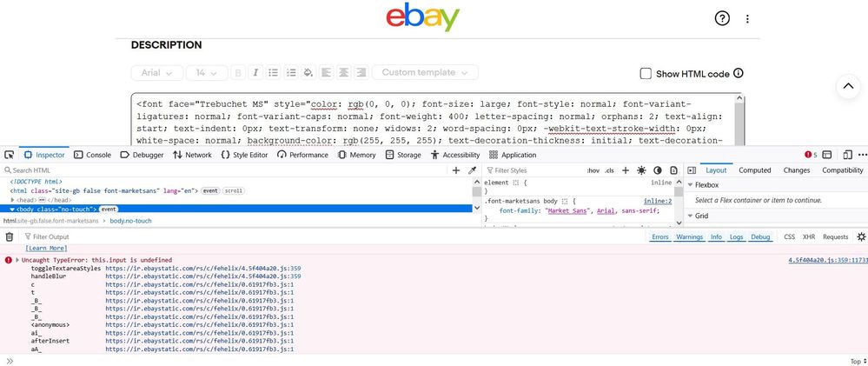The image size is (868, 366).
Task: Click the Show HTML code info icon
Action: pyautogui.click(x=738, y=73)
